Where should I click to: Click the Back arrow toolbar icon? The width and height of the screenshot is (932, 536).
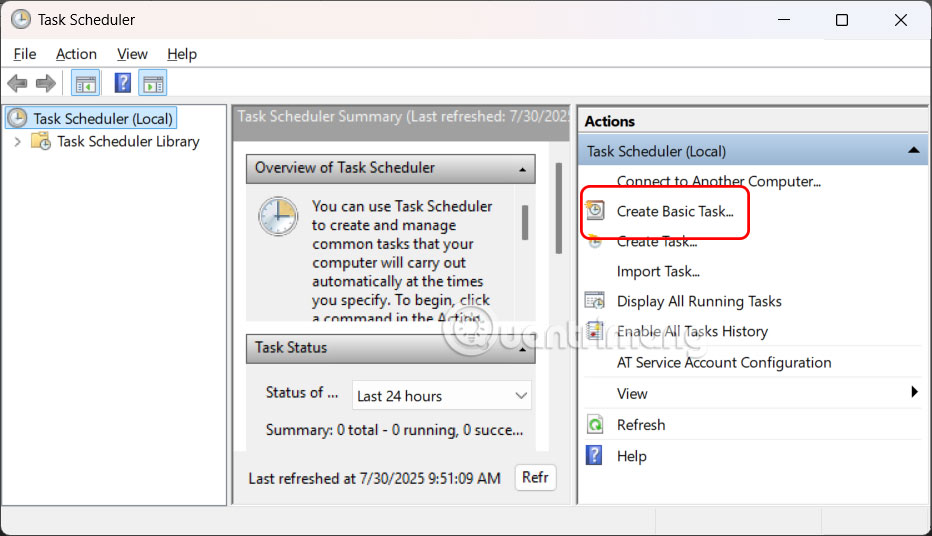pyautogui.click(x=17, y=83)
